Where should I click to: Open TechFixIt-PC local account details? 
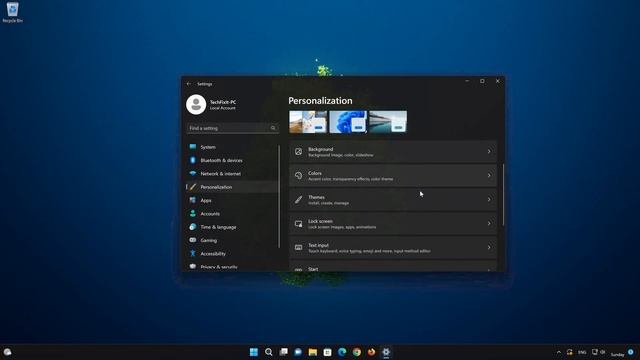pos(223,105)
